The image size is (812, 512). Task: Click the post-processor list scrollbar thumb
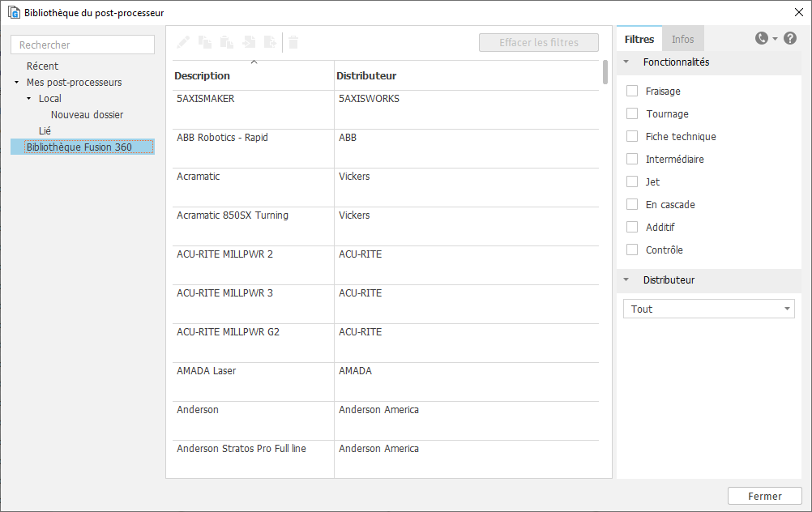(x=605, y=72)
